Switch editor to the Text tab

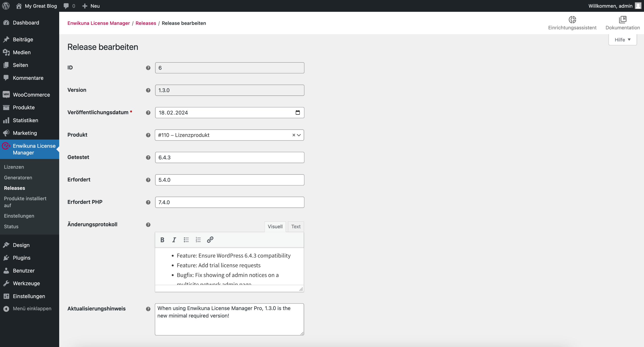[296, 226]
